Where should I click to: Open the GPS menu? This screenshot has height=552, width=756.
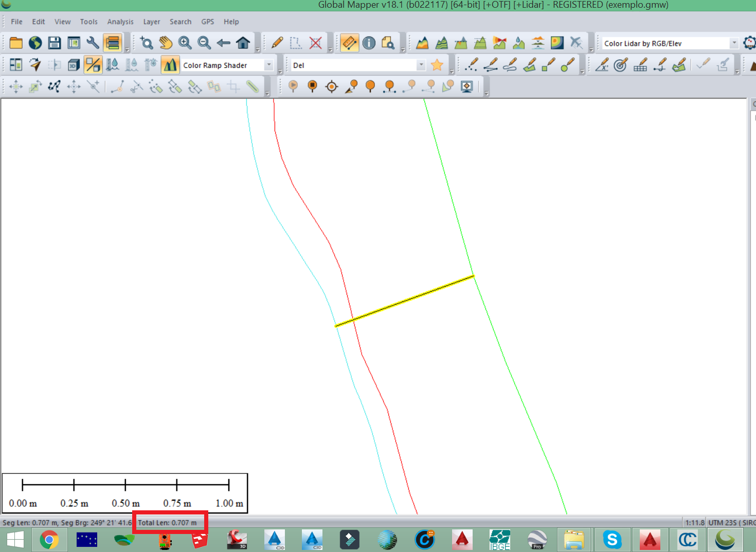click(x=208, y=22)
